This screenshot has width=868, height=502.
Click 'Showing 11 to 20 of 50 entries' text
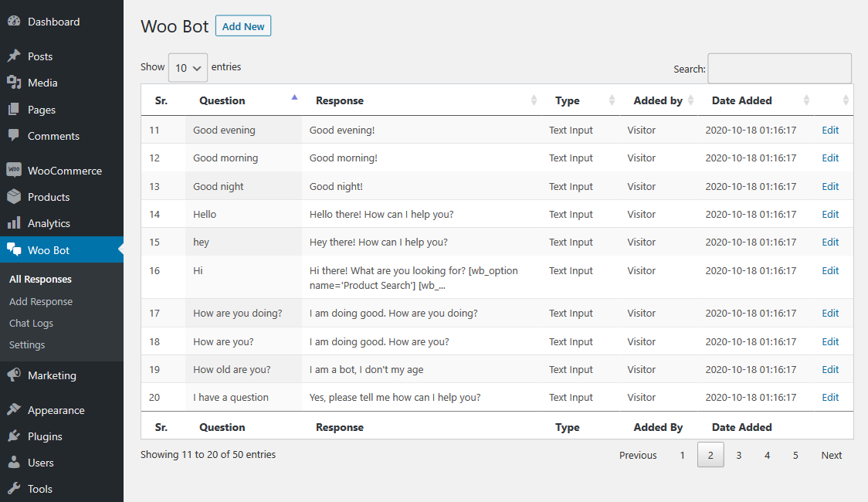(209, 454)
